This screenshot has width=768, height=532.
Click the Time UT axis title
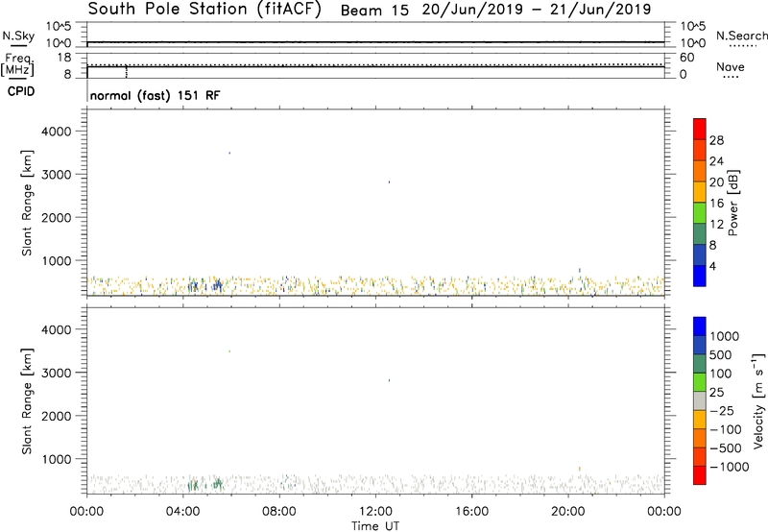(x=375, y=526)
